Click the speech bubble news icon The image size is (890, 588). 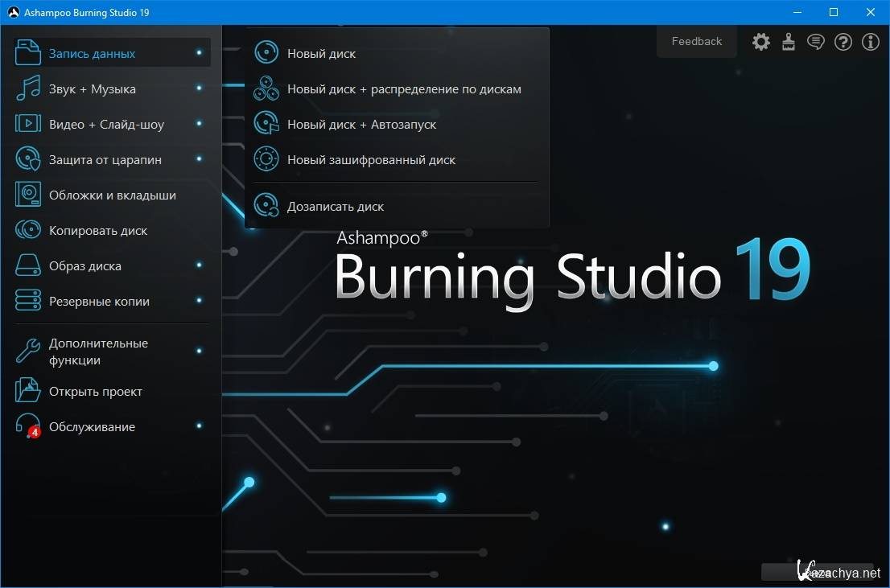[x=816, y=42]
